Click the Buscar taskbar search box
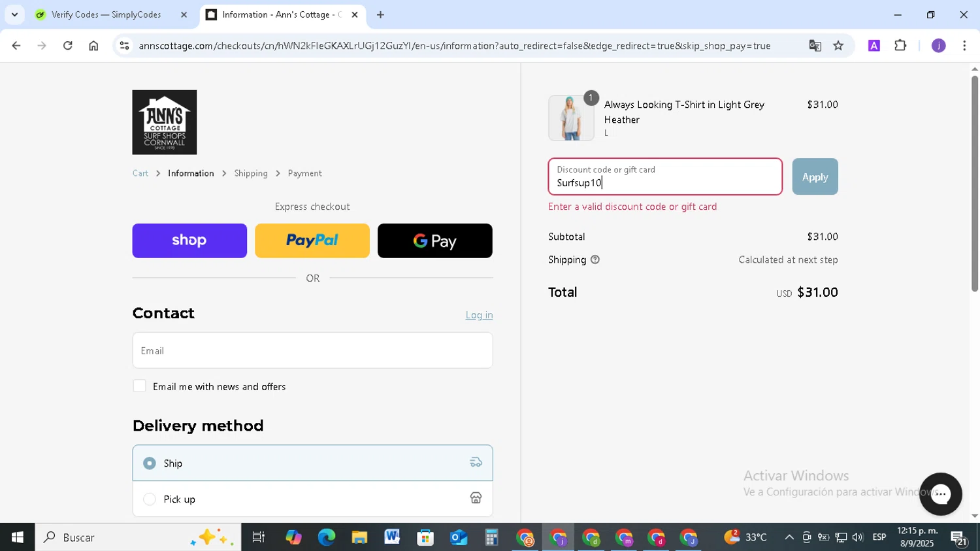 click(x=138, y=537)
